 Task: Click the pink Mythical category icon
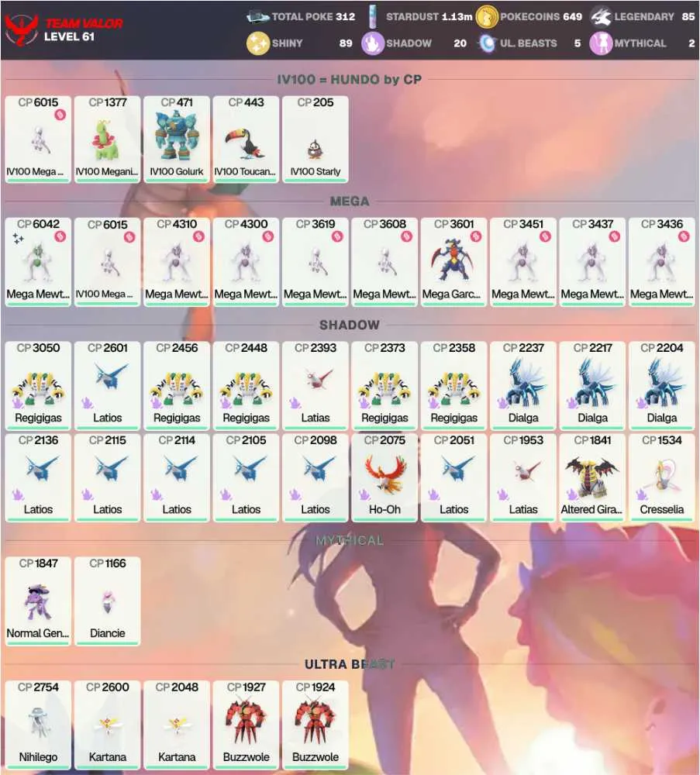601,43
